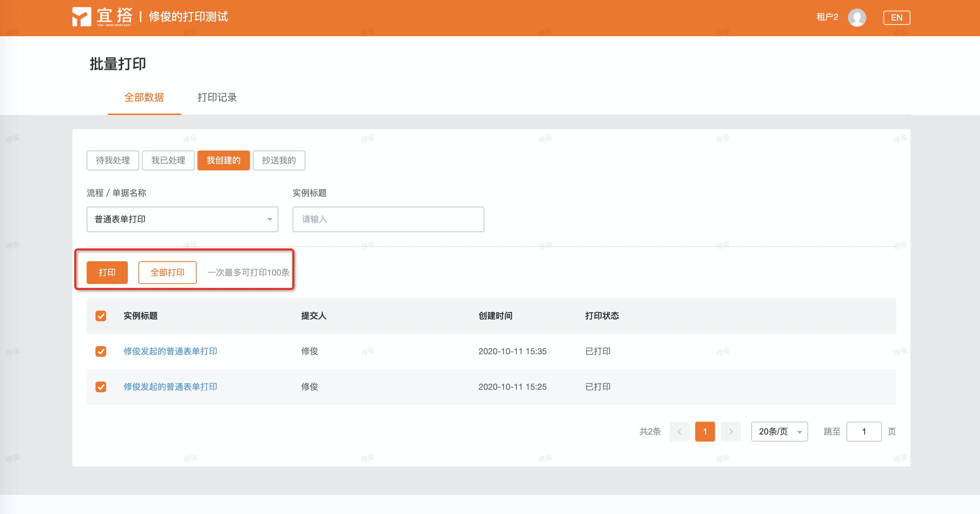980x514 pixels.
Task: Click the Yida logo icon
Action: click(82, 17)
